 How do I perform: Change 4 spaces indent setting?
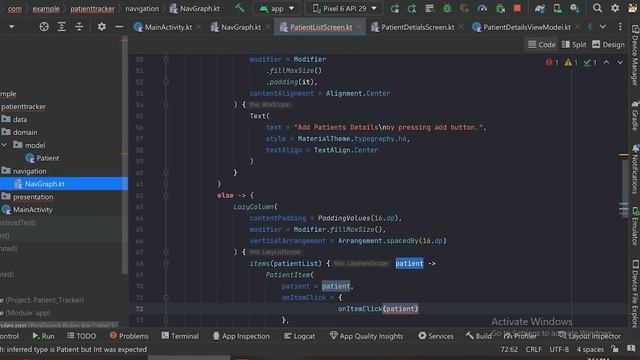[x=590, y=349]
